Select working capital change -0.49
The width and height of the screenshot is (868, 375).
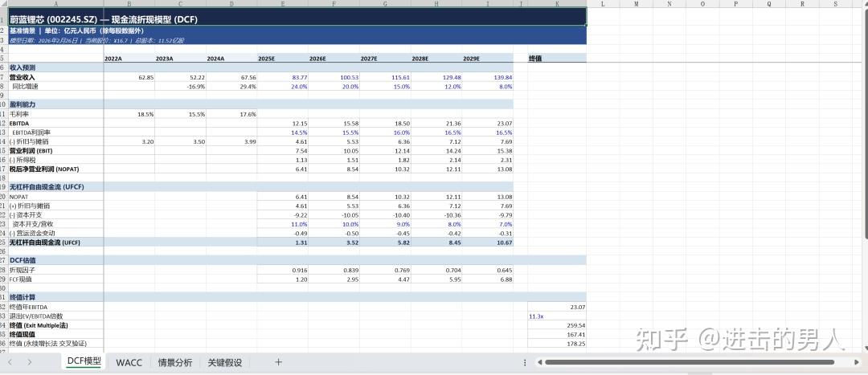click(x=283, y=233)
